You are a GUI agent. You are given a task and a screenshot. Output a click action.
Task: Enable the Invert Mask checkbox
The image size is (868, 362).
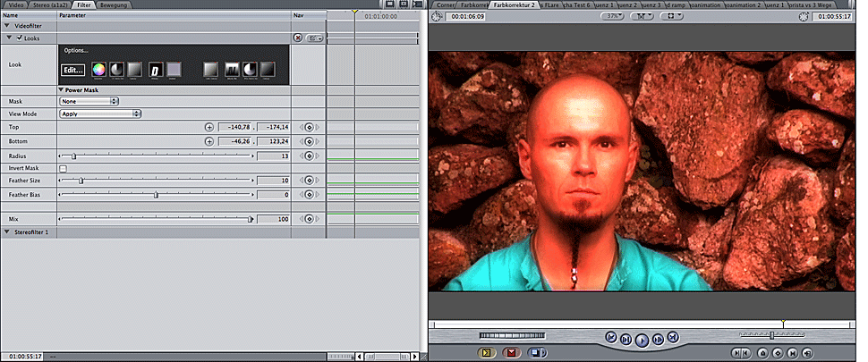coord(63,168)
